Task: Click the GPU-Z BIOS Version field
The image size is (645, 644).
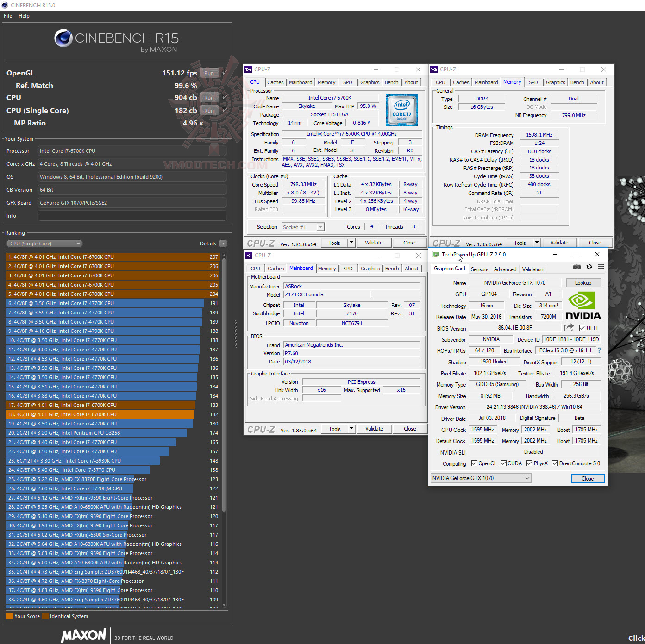Action: pyautogui.click(x=515, y=328)
